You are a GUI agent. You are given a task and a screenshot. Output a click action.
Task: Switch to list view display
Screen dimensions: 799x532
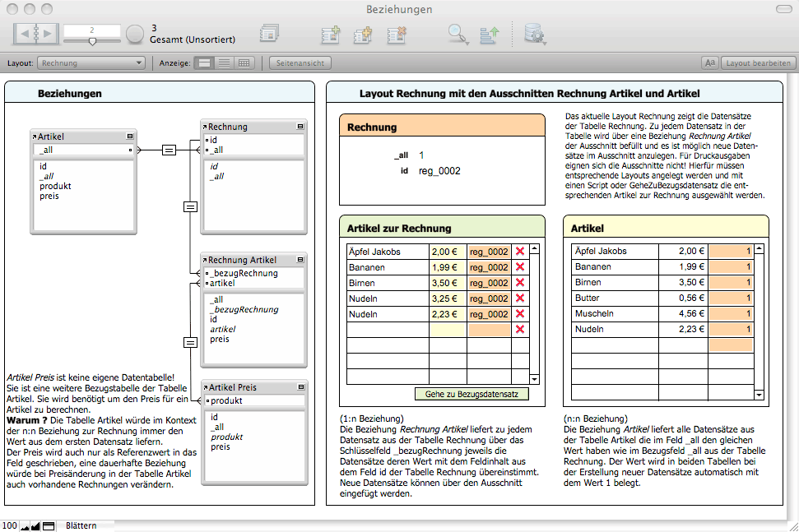223,62
